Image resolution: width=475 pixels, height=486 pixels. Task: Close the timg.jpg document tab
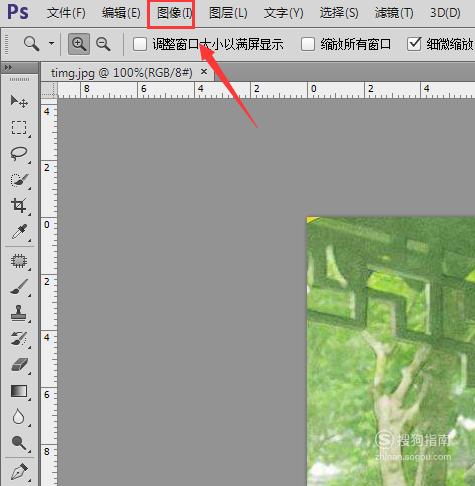tap(204, 71)
